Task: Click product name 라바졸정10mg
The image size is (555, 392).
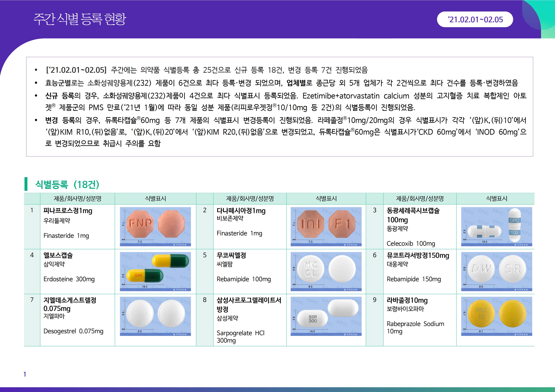Action: pos(407,300)
